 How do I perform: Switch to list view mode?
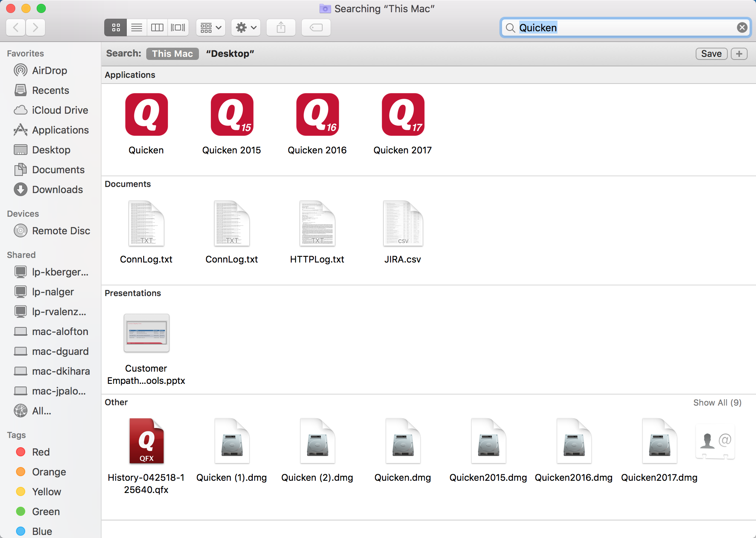(137, 27)
